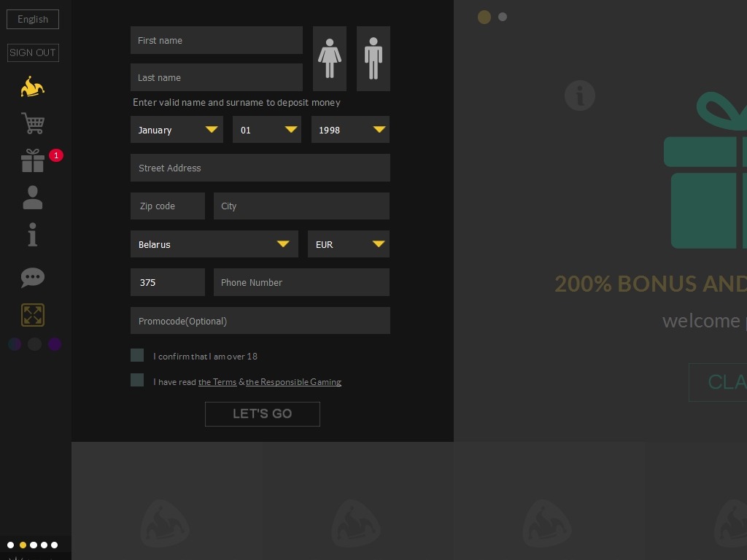Check the 'I confirm that I am over 18' box
The width and height of the screenshot is (747, 560).
click(137, 355)
